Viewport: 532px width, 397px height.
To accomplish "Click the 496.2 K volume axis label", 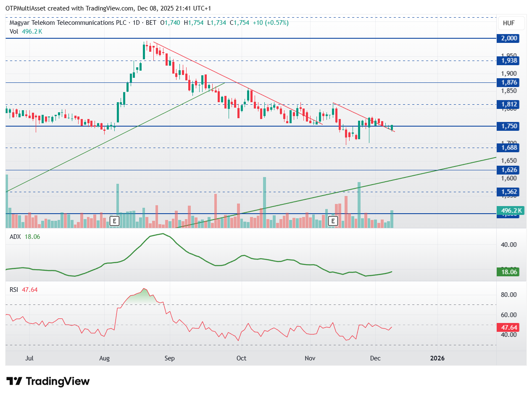I will coord(509,211).
